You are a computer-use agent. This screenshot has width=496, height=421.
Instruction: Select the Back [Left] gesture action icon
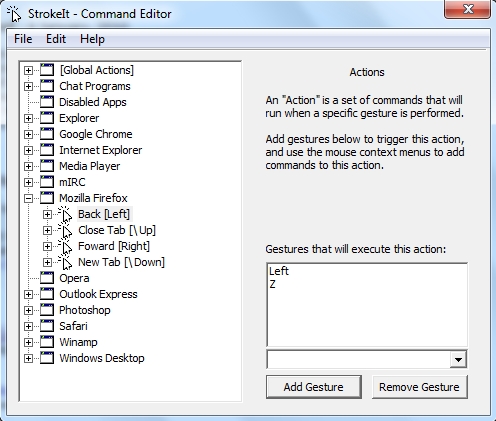(65, 214)
